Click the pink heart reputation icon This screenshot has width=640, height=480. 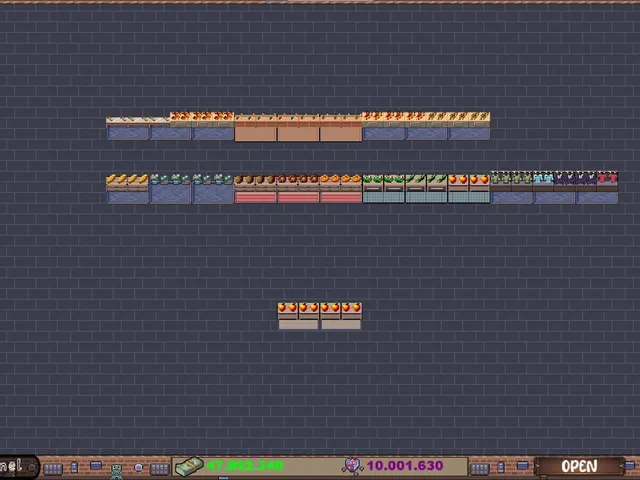tap(351, 466)
